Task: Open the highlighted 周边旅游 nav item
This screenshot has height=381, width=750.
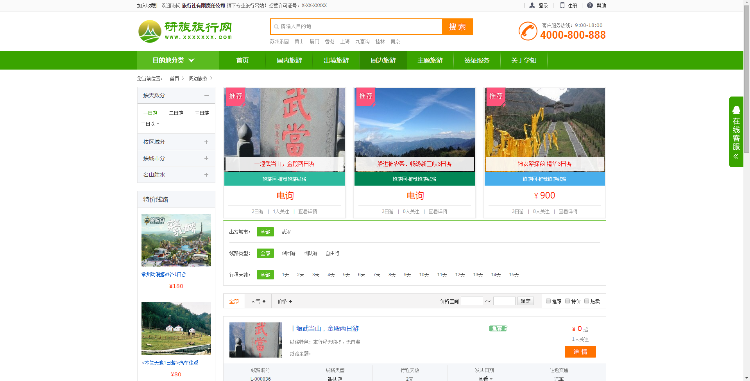Action: tap(384, 60)
